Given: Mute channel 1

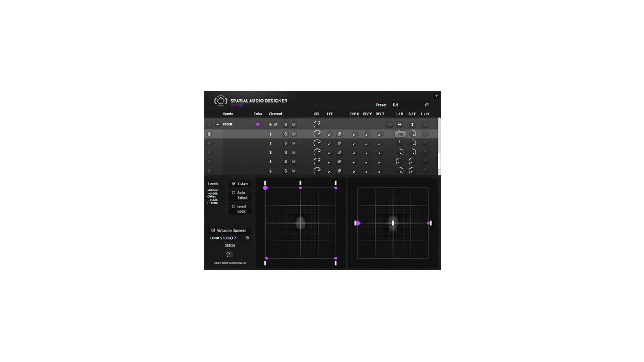Looking at the screenshot, I should coord(294,134).
